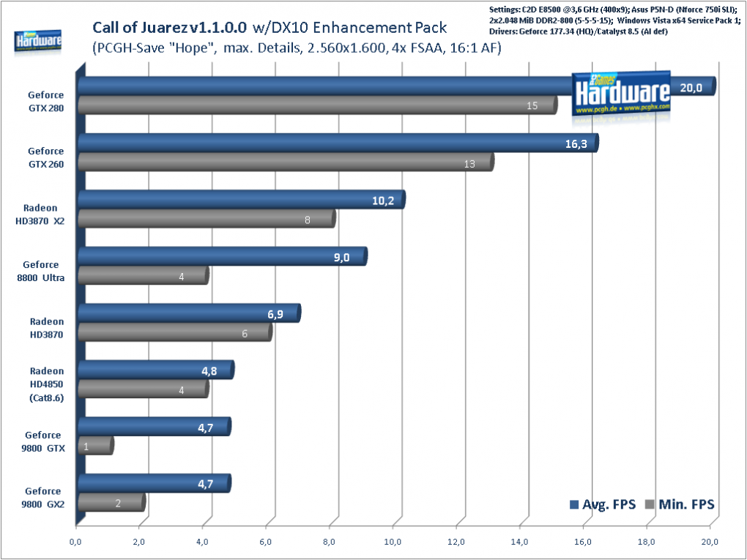Click the '4' min value for 8800 Ultra

pos(182,277)
